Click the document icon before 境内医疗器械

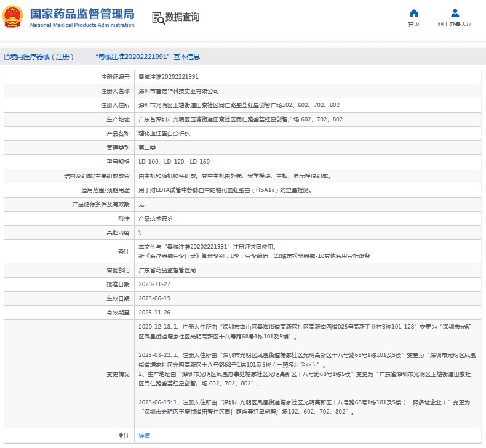click(7, 57)
